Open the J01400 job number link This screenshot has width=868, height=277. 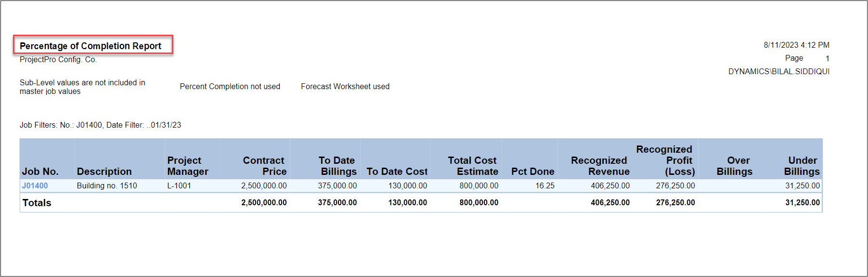click(35, 185)
